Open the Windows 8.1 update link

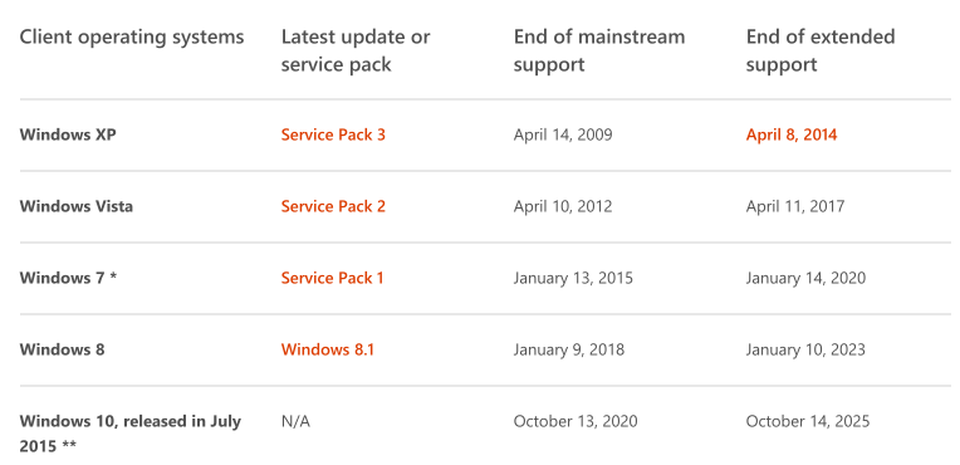coord(328,349)
